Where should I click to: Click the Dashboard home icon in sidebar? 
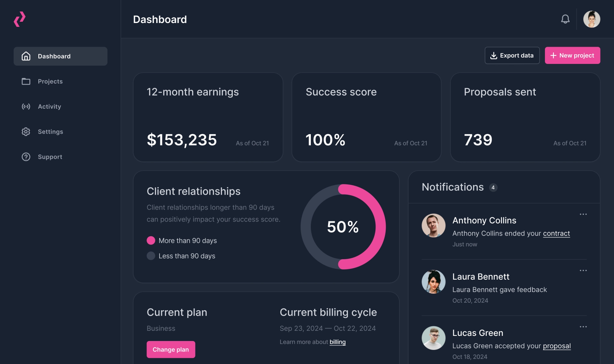click(x=26, y=56)
